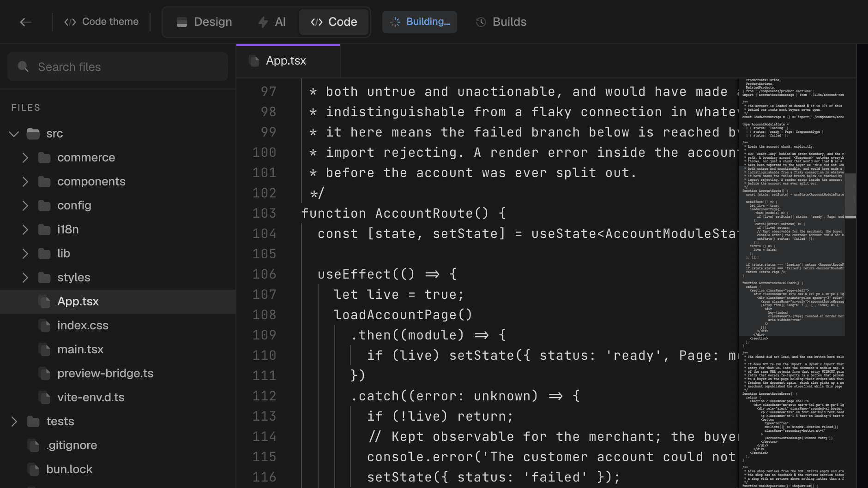The image size is (868, 488).
Task: Click 'loadAccountPage()' code line
Action: point(403,315)
